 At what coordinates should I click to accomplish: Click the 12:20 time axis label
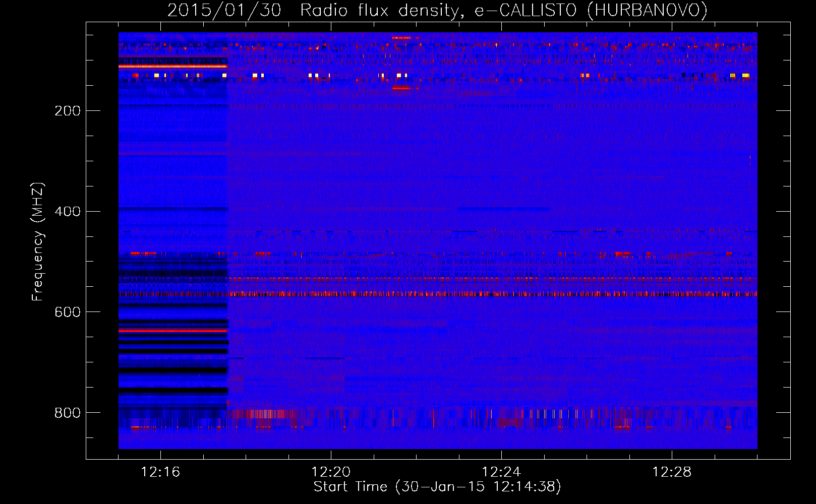pos(331,472)
